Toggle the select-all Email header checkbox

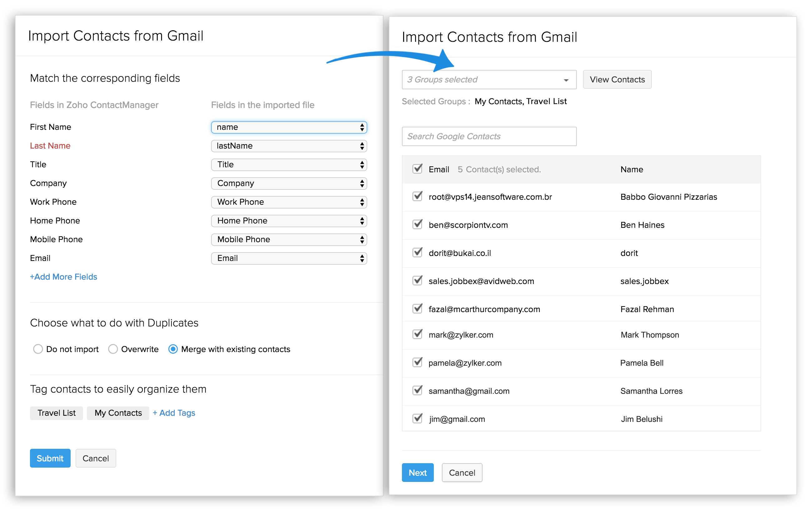pos(417,169)
